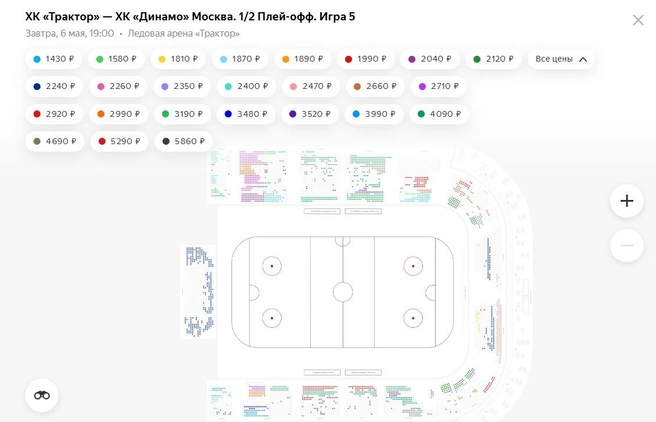Toggle the 1990 ₽ price filter

[x=366, y=59]
